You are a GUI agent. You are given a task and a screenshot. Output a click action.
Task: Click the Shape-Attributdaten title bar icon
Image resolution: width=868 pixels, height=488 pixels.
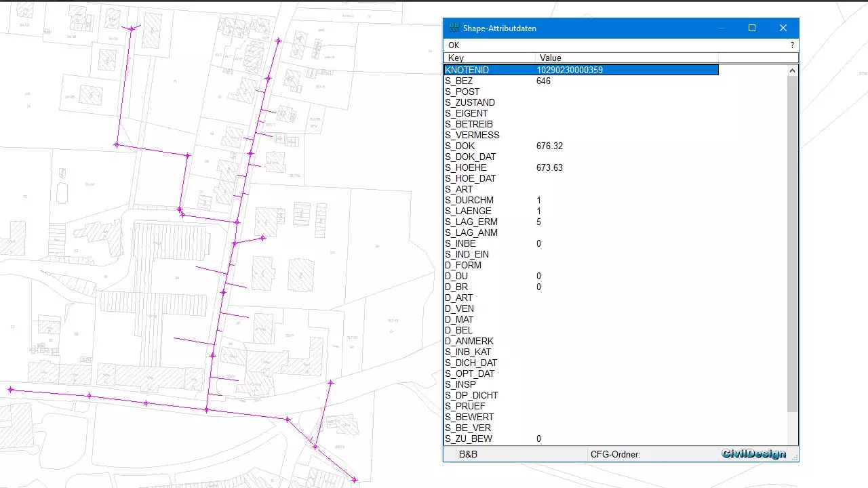(454, 28)
